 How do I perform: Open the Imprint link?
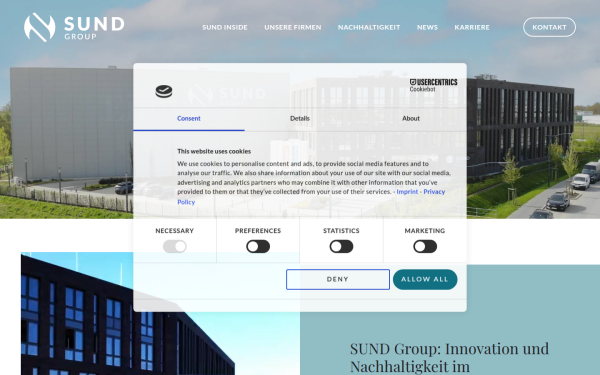pyautogui.click(x=407, y=192)
